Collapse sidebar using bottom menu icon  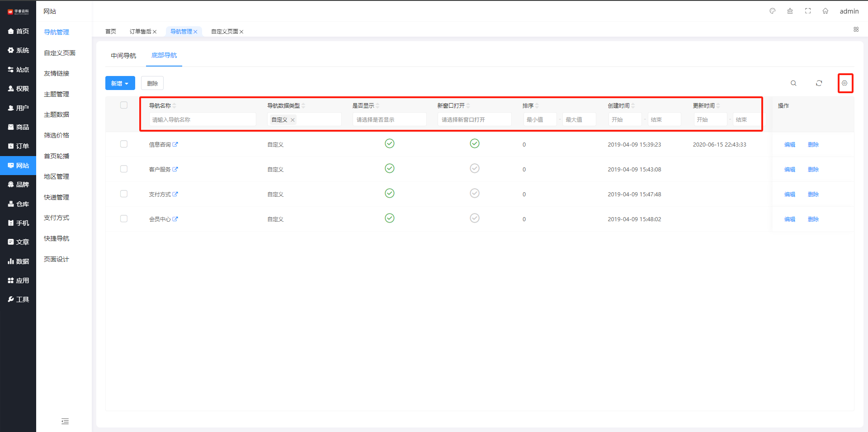pos(65,421)
